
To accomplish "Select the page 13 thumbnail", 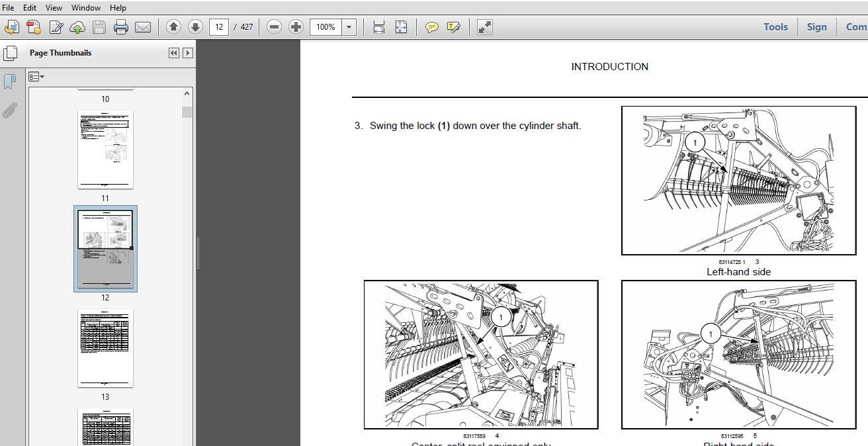I will coord(105,348).
